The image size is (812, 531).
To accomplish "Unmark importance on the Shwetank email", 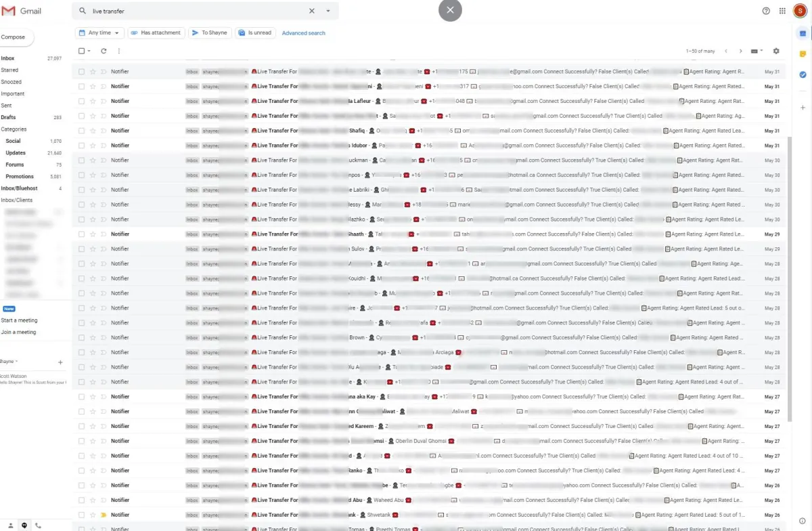I will tap(104, 515).
